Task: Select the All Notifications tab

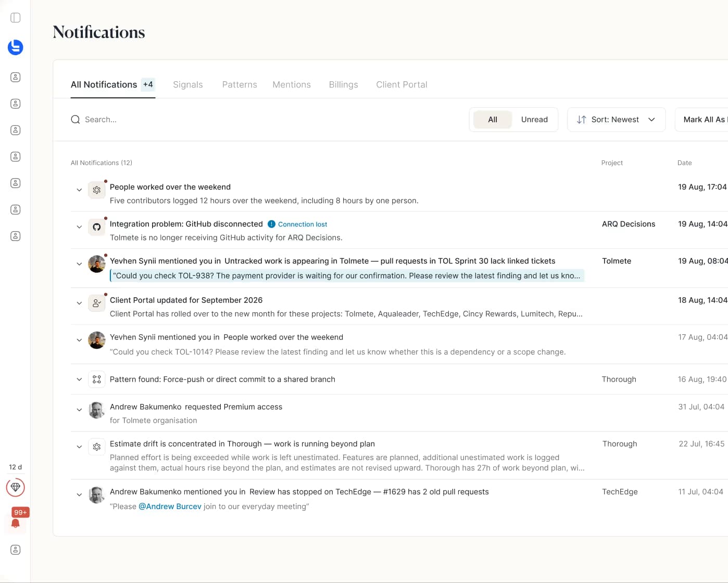Action: 113,84
